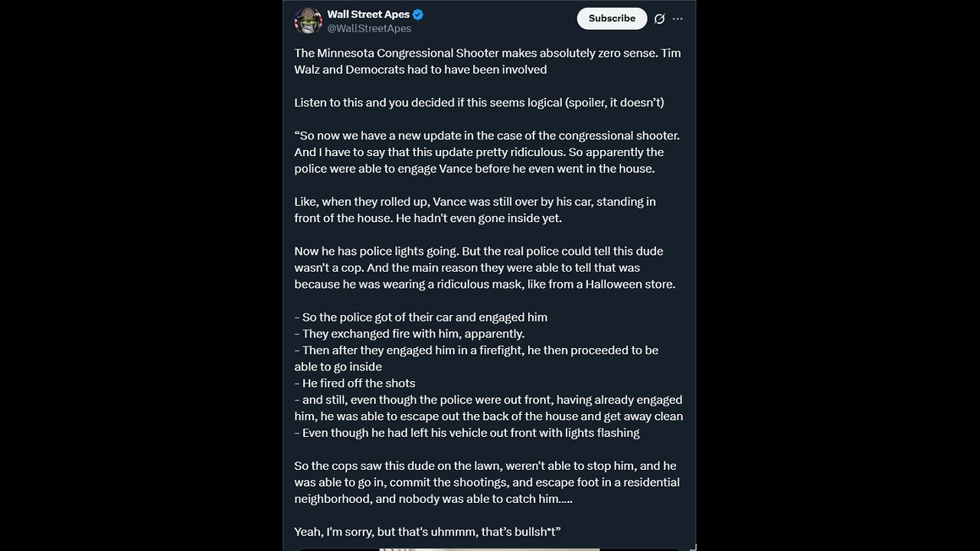Viewport: 980px width, 551px height.
Task: Open the Grok icon beside Subscribe
Action: coord(659,19)
